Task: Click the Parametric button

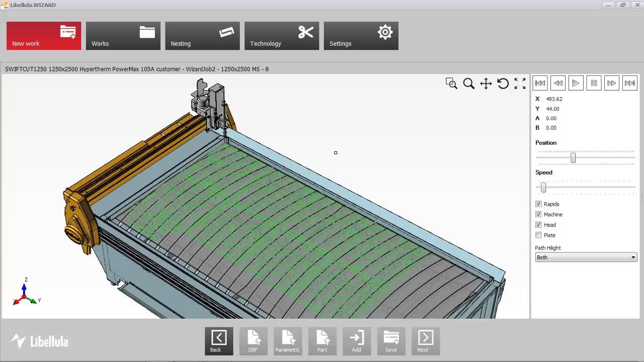Action: (x=288, y=341)
